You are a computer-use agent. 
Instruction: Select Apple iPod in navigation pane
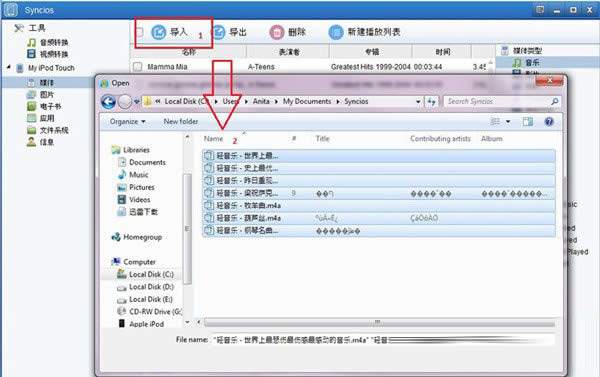click(140, 324)
